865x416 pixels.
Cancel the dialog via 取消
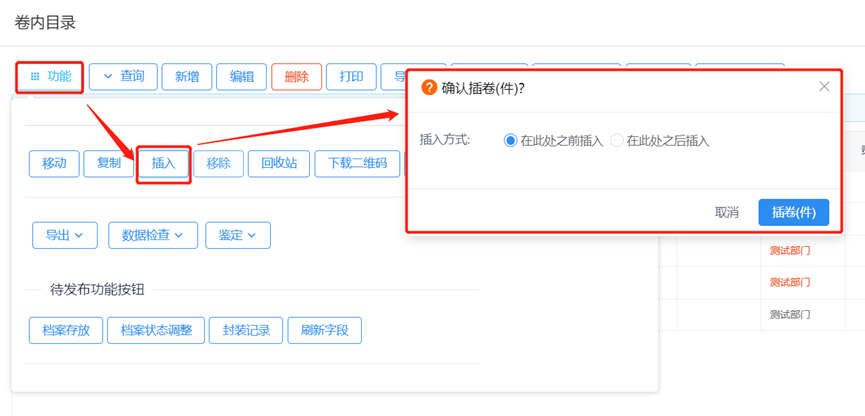point(727,212)
